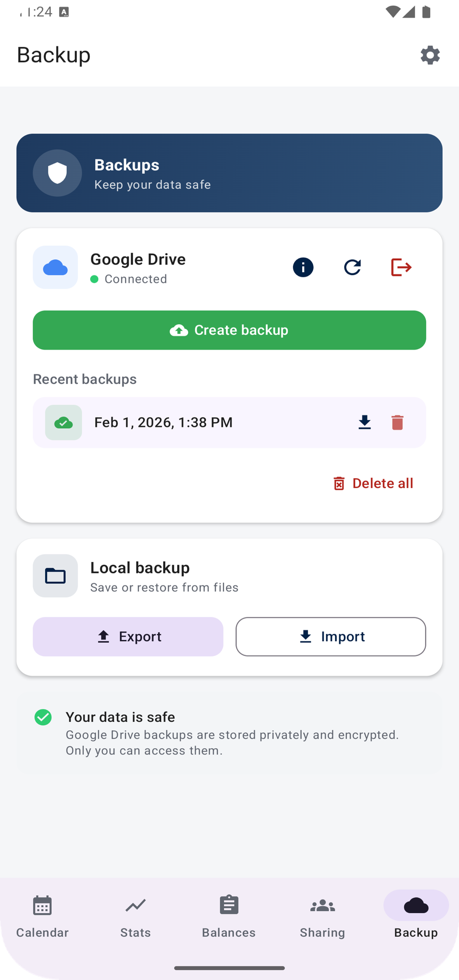
Task: Switch to the Calendar tab
Action: pyautogui.click(x=42, y=916)
